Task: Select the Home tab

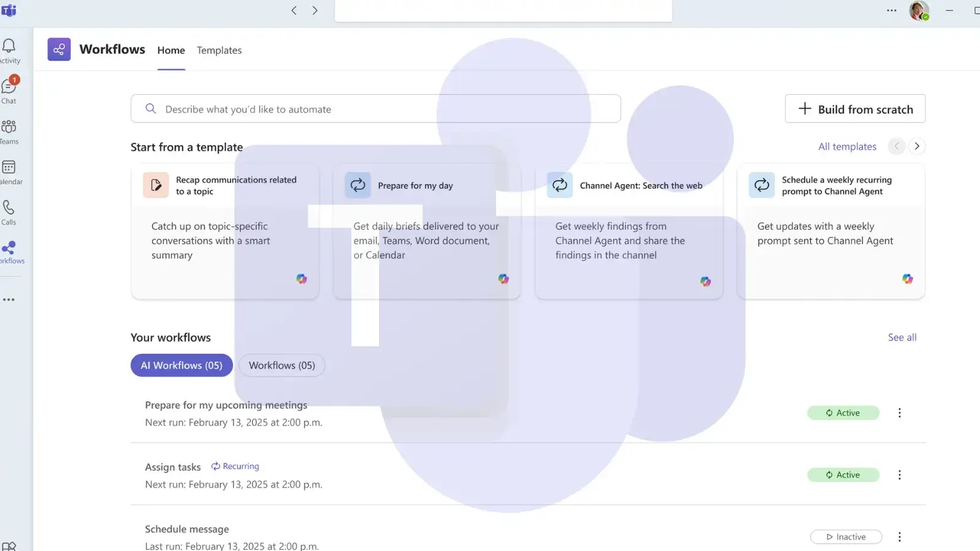Action: tap(171, 50)
